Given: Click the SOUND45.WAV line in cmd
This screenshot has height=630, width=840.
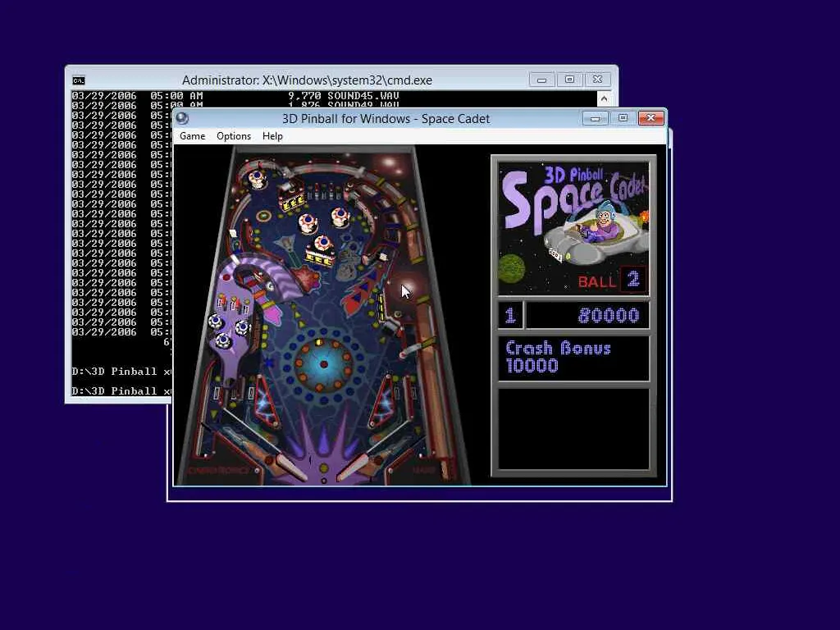Looking at the screenshot, I should pyautogui.click(x=235, y=95).
